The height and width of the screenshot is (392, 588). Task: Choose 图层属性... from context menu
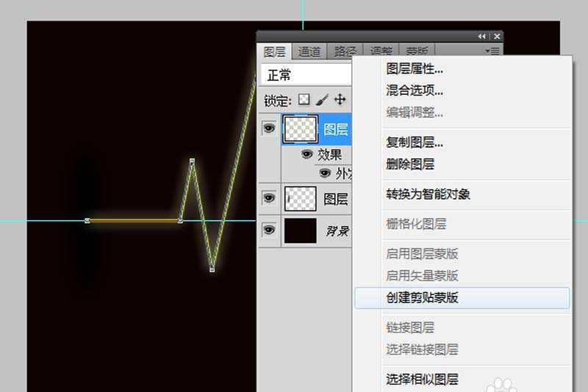pyautogui.click(x=415, y=68)
